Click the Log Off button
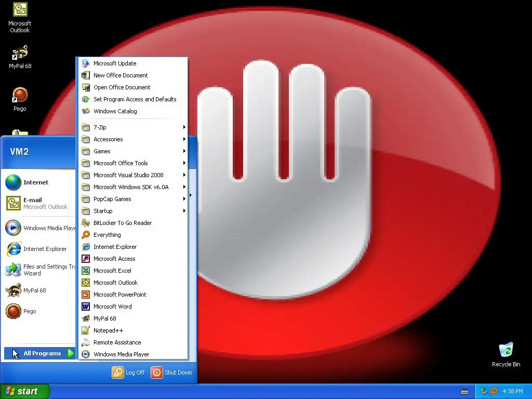 tap(128, 373)
